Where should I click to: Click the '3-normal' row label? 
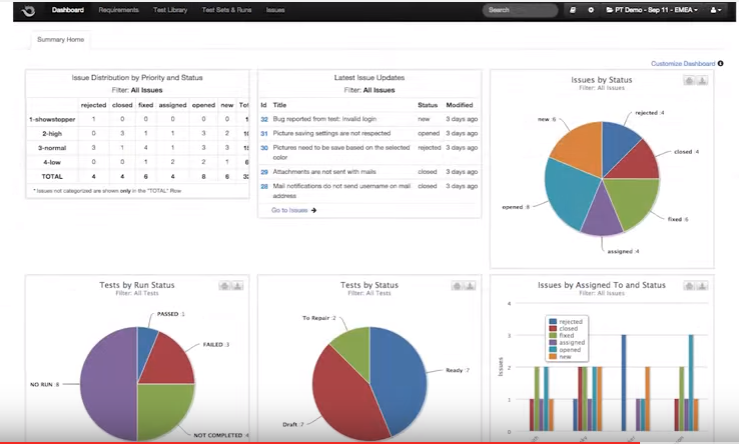[x=52, y=148]
